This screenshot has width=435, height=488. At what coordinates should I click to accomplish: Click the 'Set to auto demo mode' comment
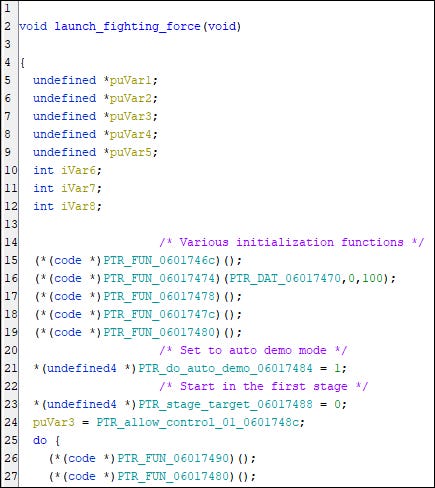[x=253, y=350]
